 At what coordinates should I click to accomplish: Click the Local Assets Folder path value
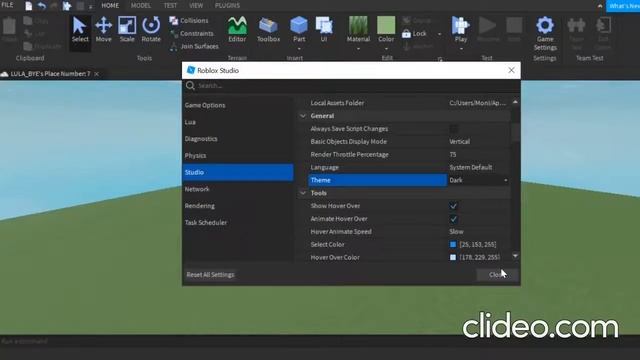coord(478,103)
